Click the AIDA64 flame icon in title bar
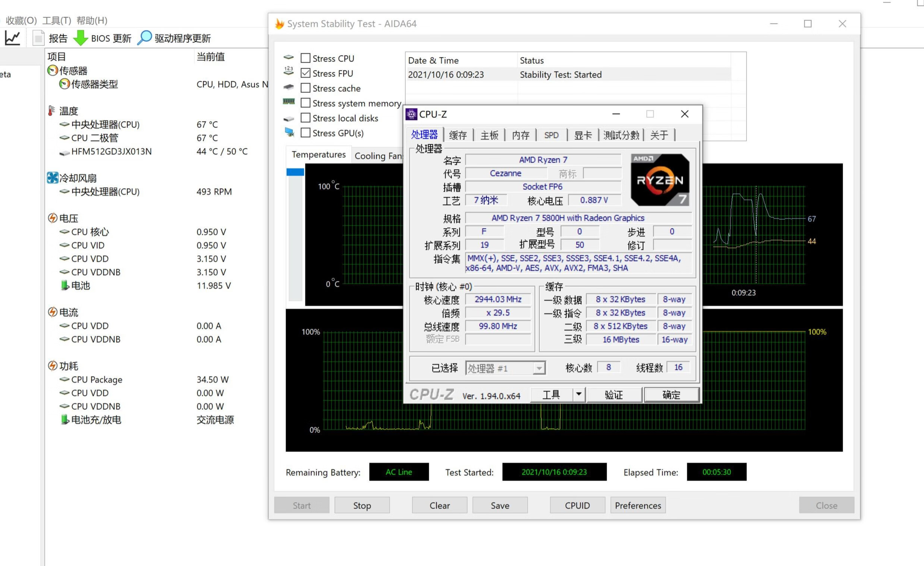 coord(279,23)
